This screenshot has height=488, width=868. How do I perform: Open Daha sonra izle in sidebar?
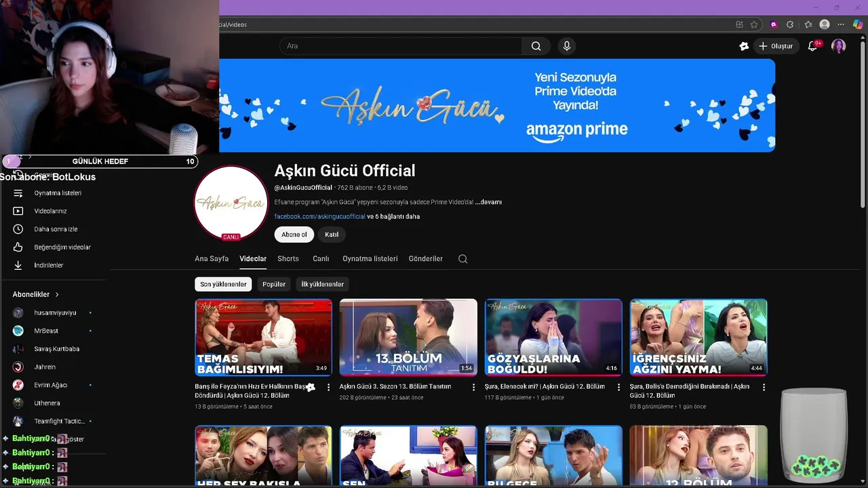[x=54, y=229]
